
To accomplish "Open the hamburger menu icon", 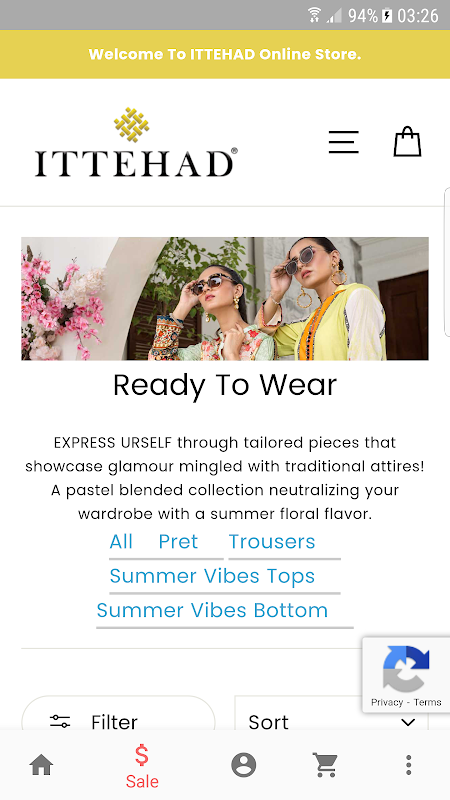I will coord(343,142).
